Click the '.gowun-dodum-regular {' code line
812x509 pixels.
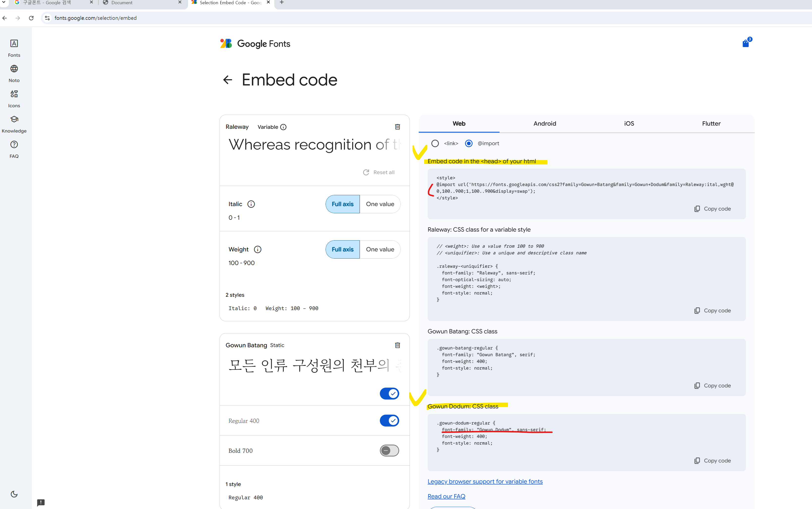click(x=466, y=423)
